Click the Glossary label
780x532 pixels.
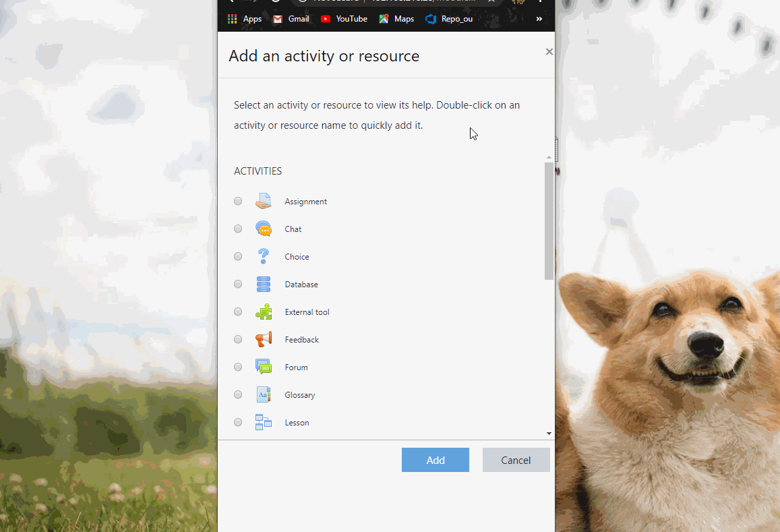[x=299, y=395]
